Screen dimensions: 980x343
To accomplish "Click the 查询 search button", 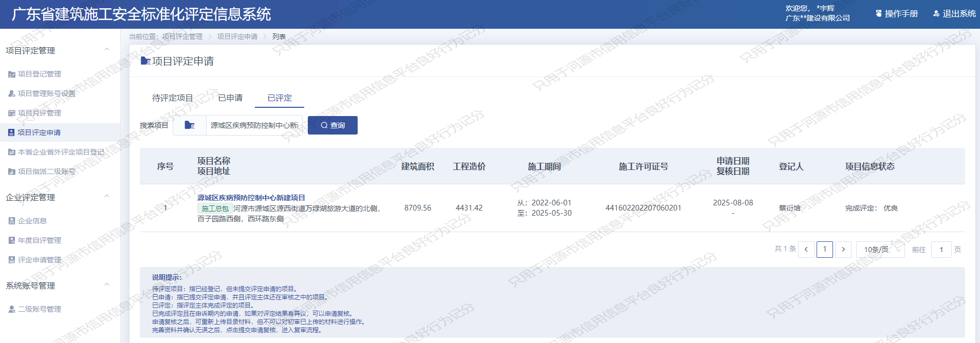I will coord(332,125).
